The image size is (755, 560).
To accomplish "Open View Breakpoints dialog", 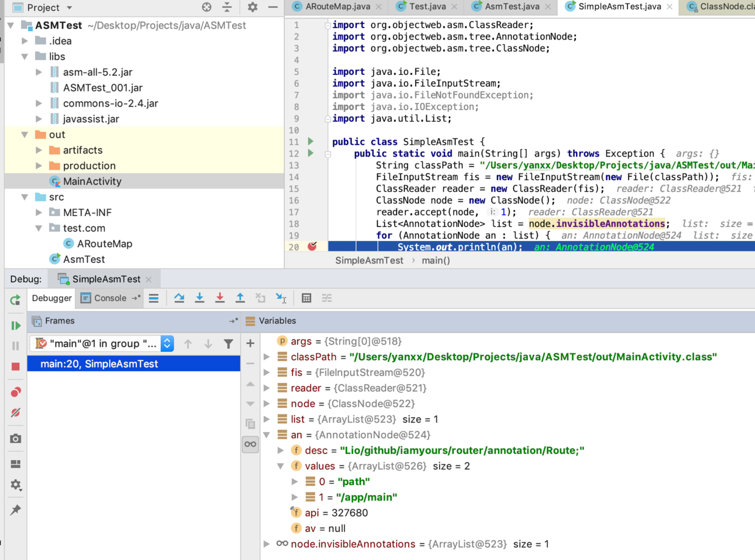I will click(x=16, y=392).
